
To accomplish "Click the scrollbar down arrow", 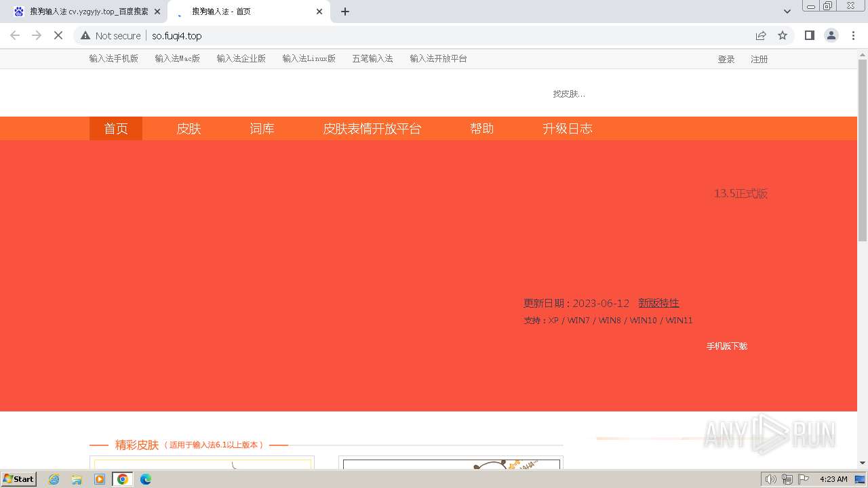I will coord(863,463).
